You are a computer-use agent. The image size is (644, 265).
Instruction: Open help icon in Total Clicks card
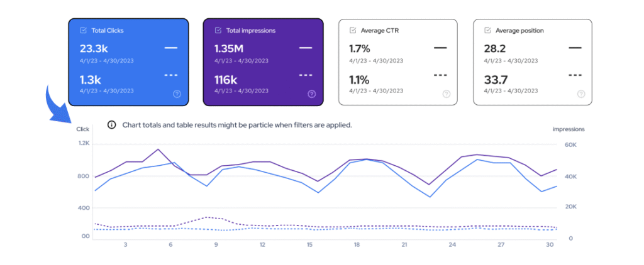pyautogui.click(x=177, y=94)
